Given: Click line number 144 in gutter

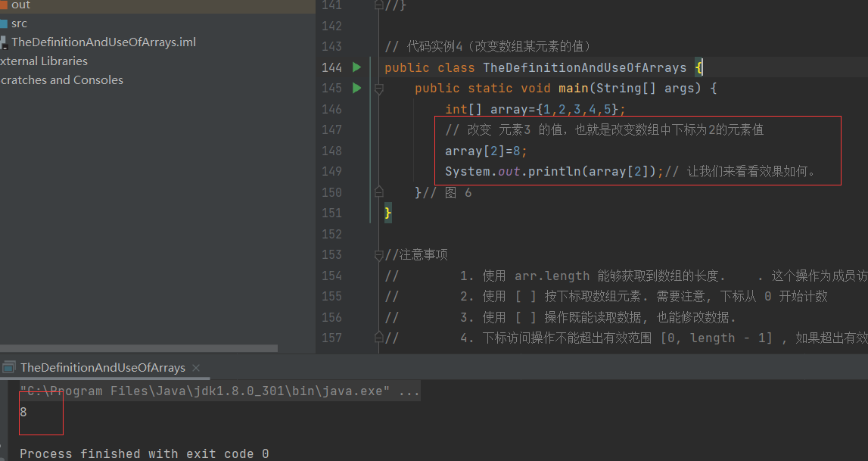Looking at the screenshot, I should 331,67.
